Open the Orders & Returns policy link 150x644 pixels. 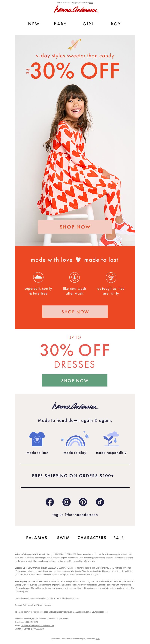pyautogui.click(x=25, y=605)
